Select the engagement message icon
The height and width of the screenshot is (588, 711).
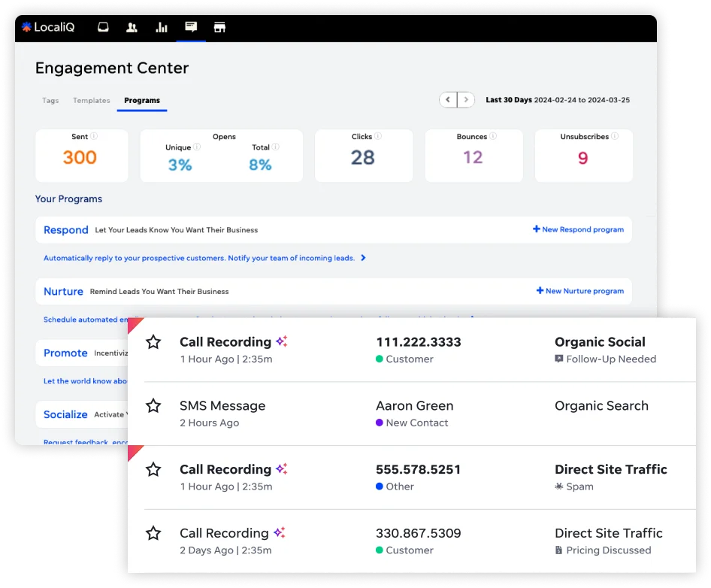[191, 27]
